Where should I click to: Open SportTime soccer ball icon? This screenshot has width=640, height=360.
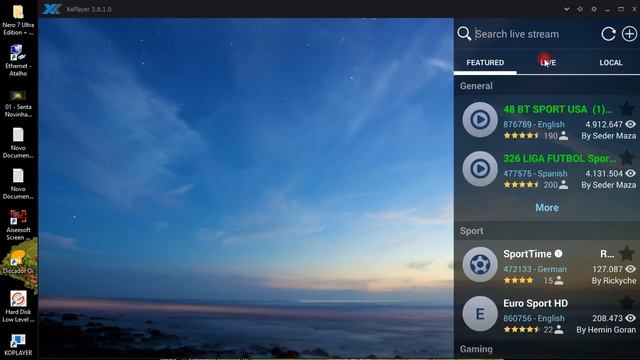click(480, 264)
